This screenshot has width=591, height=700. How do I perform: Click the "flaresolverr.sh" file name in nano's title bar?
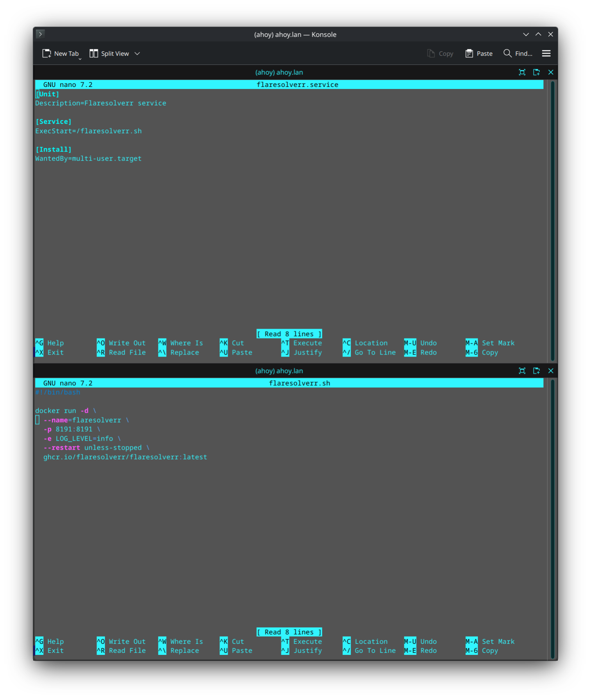pos(299,383)
